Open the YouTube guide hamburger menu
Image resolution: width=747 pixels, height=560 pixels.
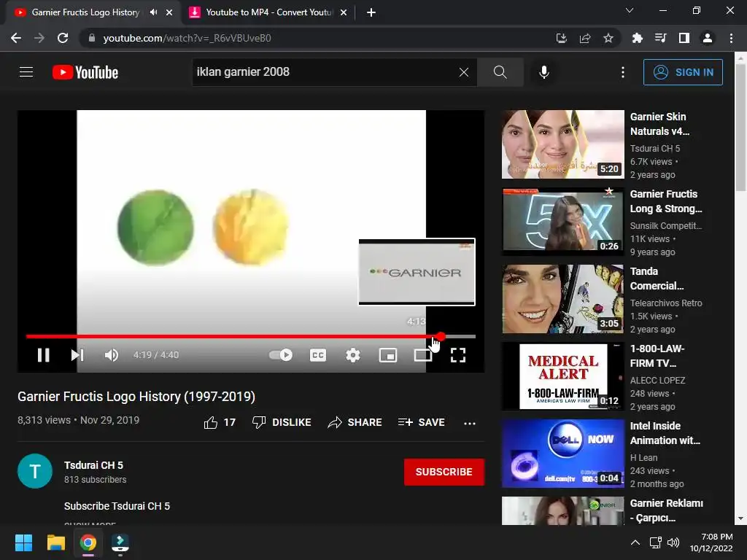(26, 72)
